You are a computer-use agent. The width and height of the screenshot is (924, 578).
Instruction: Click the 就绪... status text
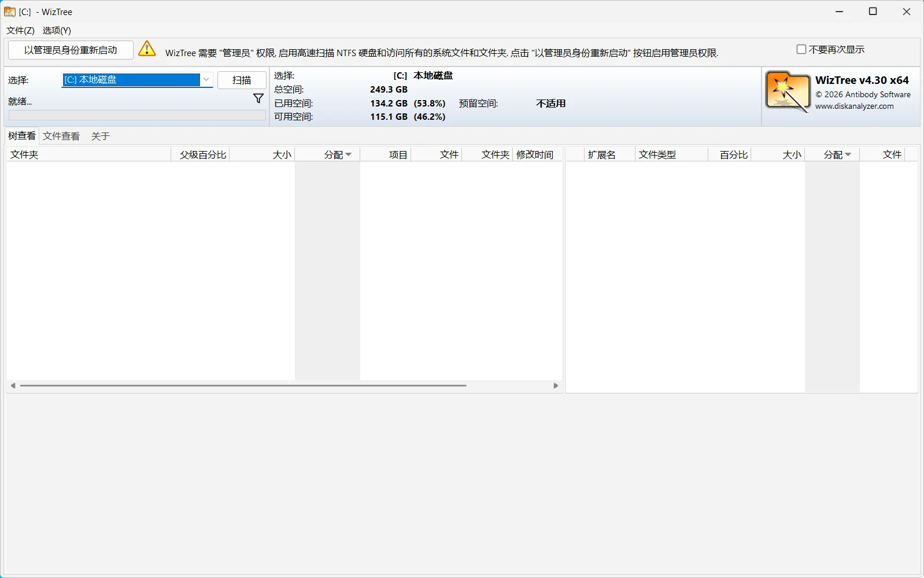pyautogui.click(x=20, y=101)
